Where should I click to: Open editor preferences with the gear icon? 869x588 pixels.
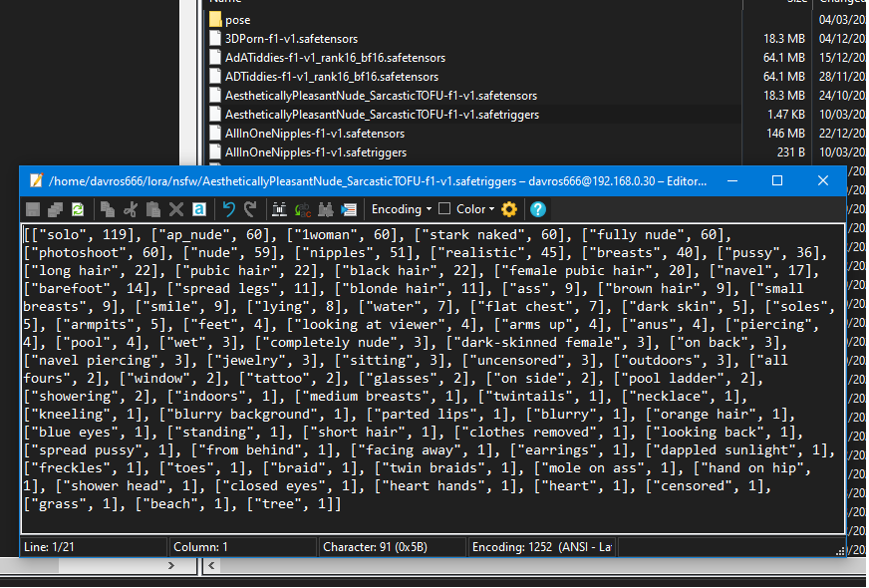509,209
